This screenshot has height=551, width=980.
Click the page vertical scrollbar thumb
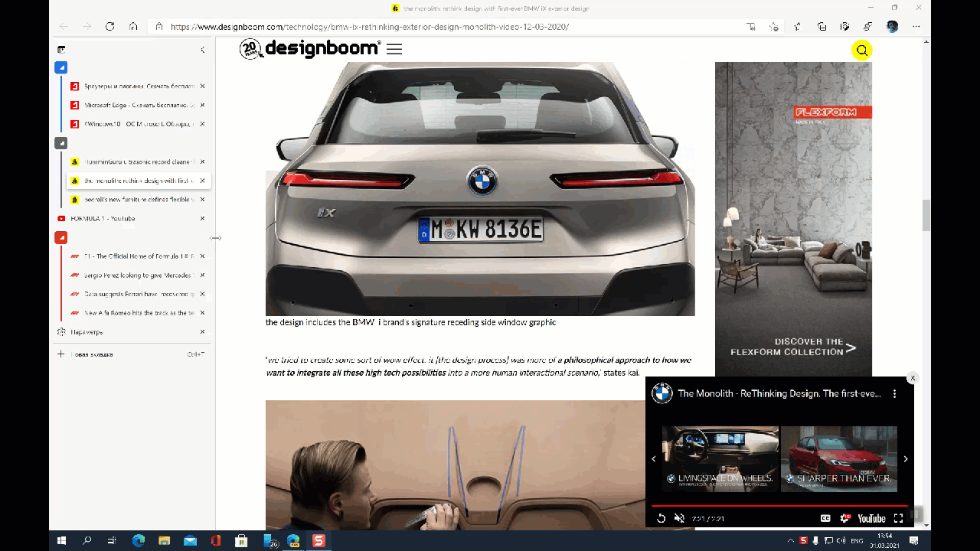(926, 215)
